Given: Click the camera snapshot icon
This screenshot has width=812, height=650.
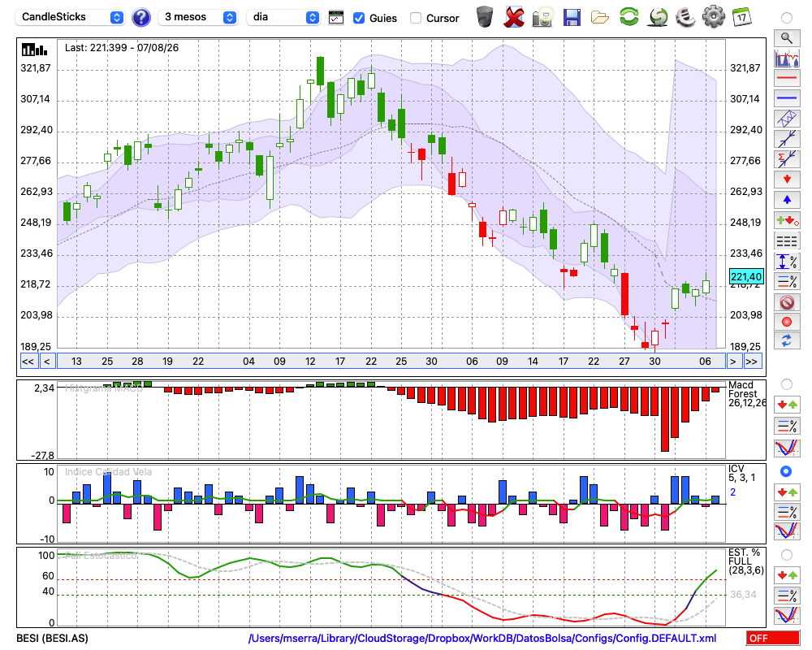Looking at the screenshot, I should (x=542, y=18).
